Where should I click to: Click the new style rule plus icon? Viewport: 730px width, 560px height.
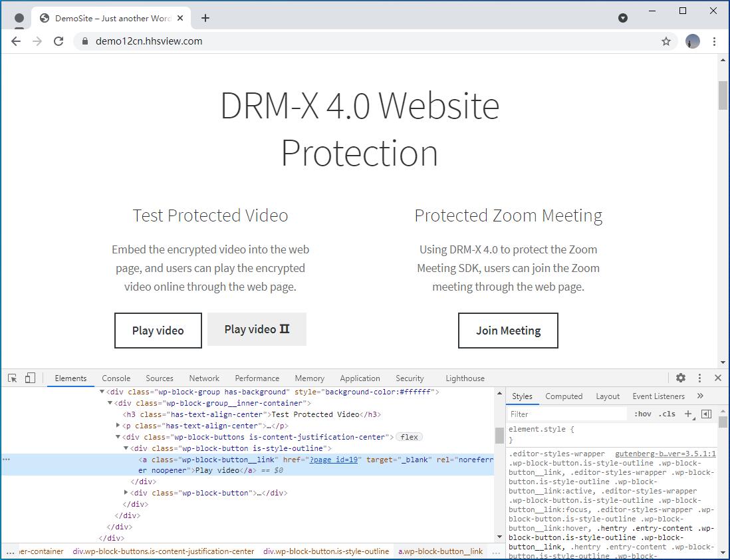[688, 413]
